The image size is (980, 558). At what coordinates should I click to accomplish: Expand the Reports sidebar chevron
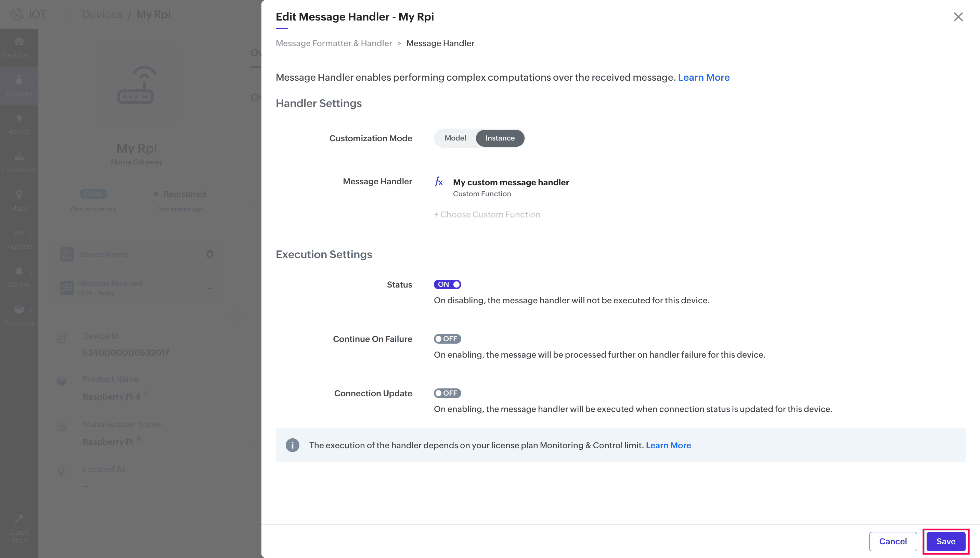tap(31, 234)
